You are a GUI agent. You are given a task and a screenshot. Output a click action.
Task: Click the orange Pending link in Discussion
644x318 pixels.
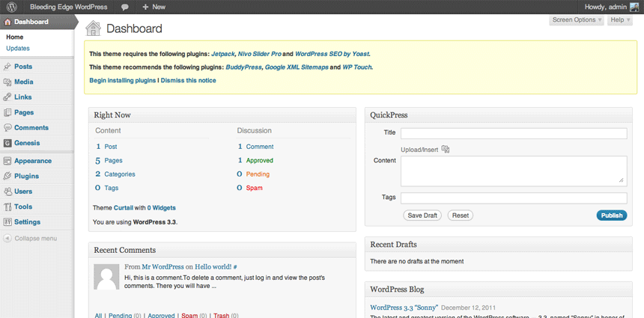(258, 174)
